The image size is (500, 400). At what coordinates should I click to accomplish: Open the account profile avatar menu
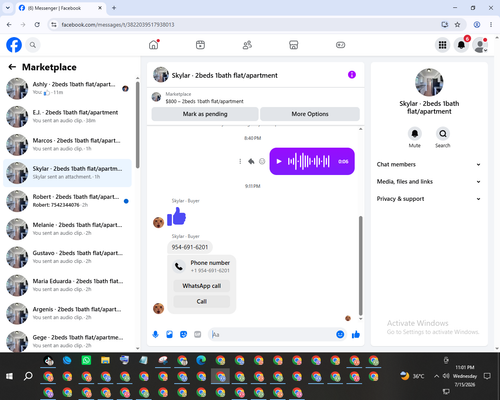(x=480, y=45)
